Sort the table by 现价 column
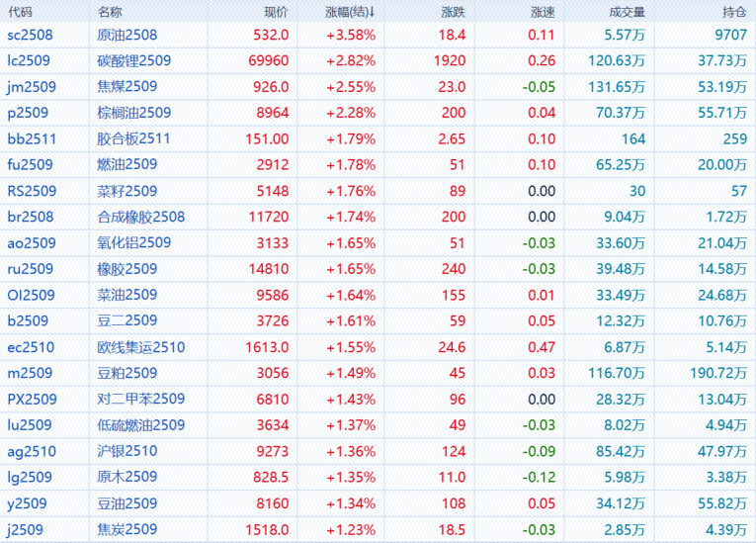Image resolution: width=756 pixels, height=543 pixels. (x=276, y=12)
